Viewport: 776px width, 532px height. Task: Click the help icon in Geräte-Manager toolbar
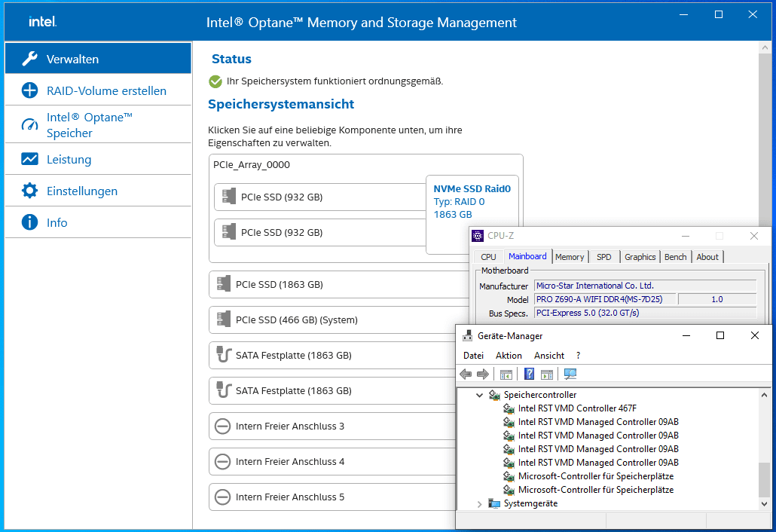click(x=529, y=374)
